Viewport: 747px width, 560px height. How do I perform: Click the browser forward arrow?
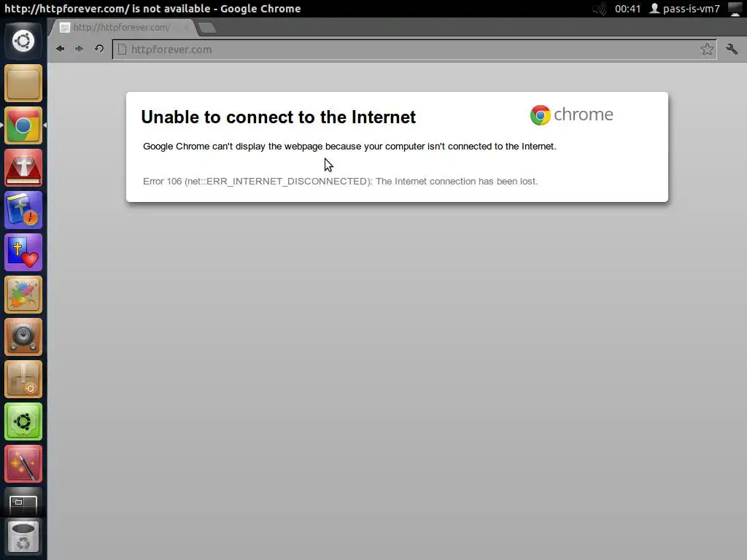pyautogui.click(x=79, y=49)
